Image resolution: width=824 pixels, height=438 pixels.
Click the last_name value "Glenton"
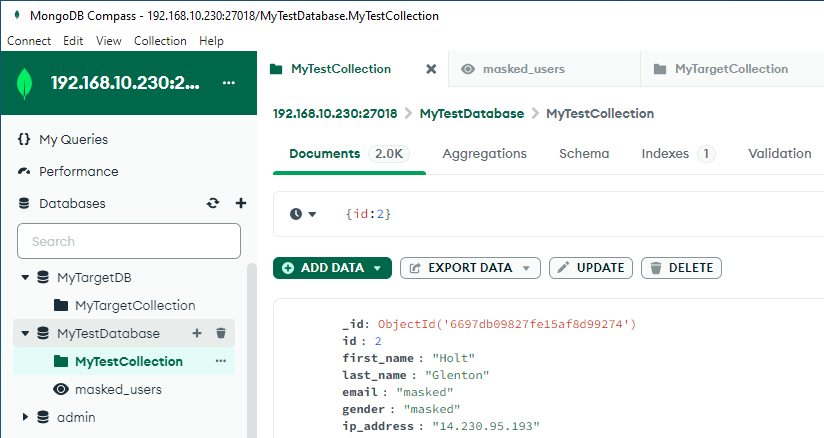tap(457, 375)
